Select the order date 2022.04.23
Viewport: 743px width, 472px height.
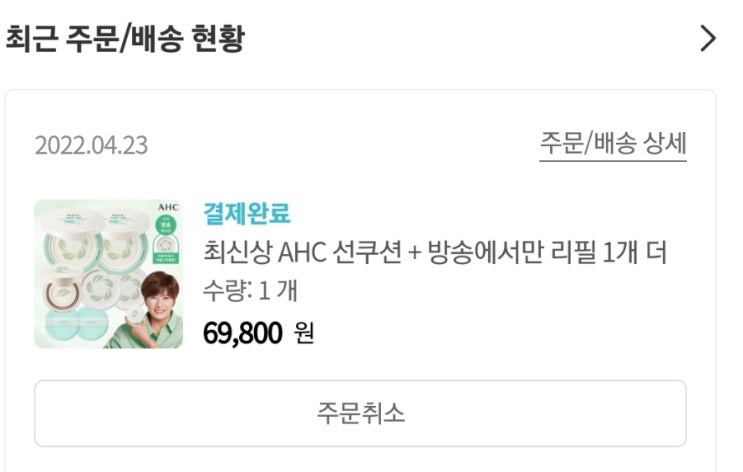[91, 145]
